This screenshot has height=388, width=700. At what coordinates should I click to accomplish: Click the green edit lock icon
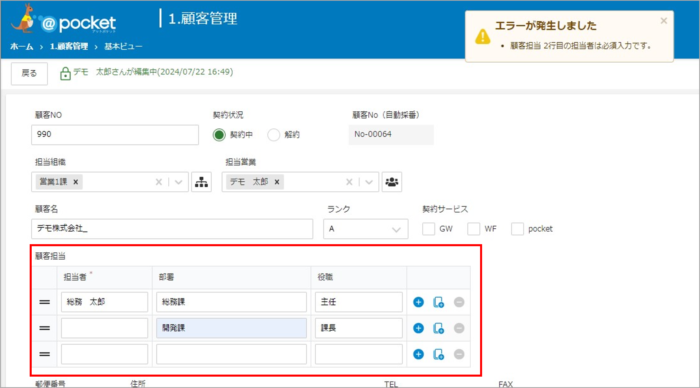click(65, 73)
